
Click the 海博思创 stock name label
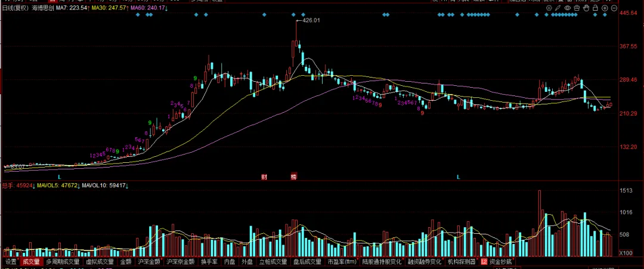pos(43,8)
